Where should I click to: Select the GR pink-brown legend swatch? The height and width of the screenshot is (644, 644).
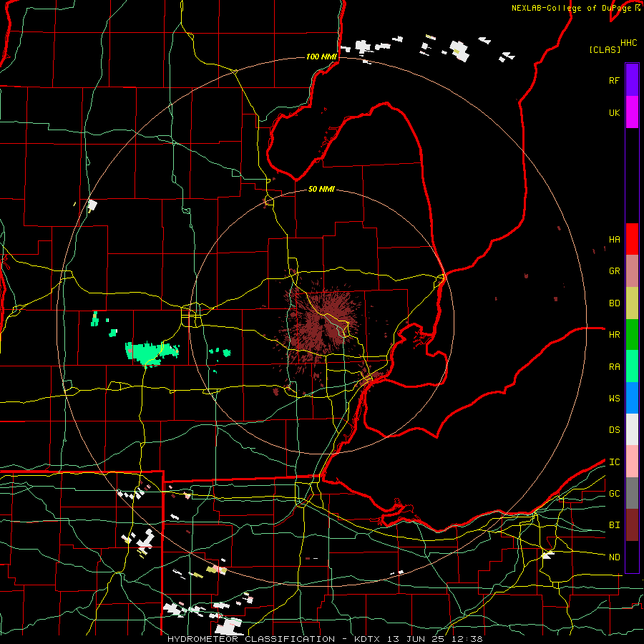click(x=632, y=270)
